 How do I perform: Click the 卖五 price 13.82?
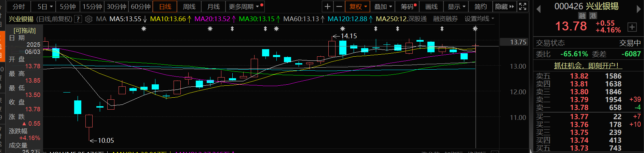pos(579,76)
